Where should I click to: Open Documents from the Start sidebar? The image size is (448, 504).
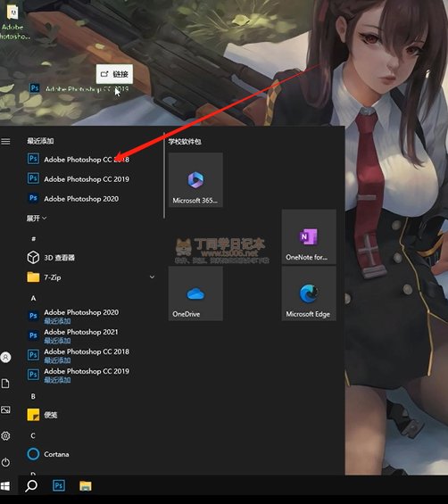tap(5, 384)
